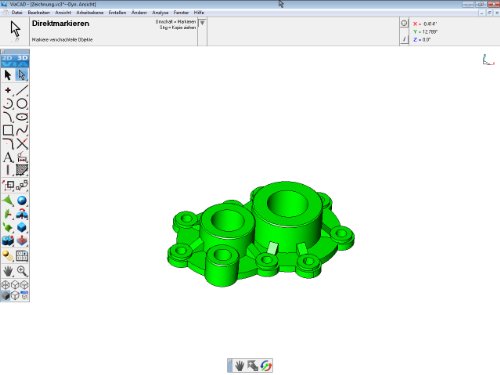Switch toolbox to 3D mode

22,58
